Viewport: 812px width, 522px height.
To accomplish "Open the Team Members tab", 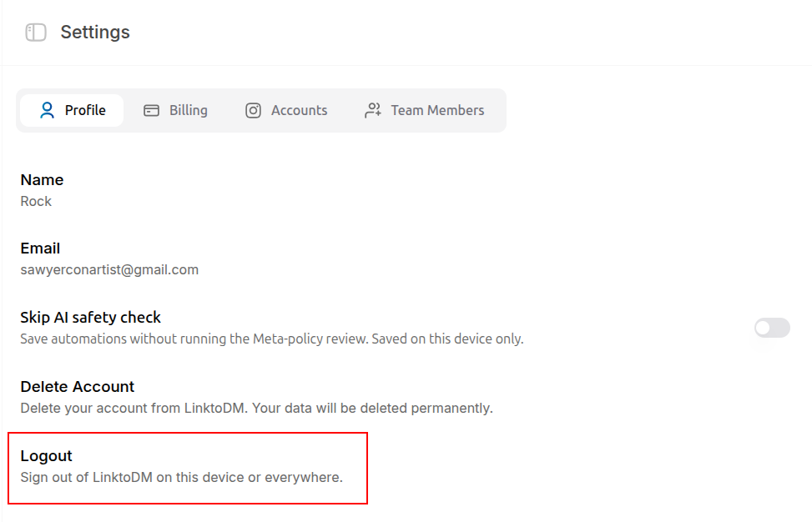I will (x=425, y=110).
